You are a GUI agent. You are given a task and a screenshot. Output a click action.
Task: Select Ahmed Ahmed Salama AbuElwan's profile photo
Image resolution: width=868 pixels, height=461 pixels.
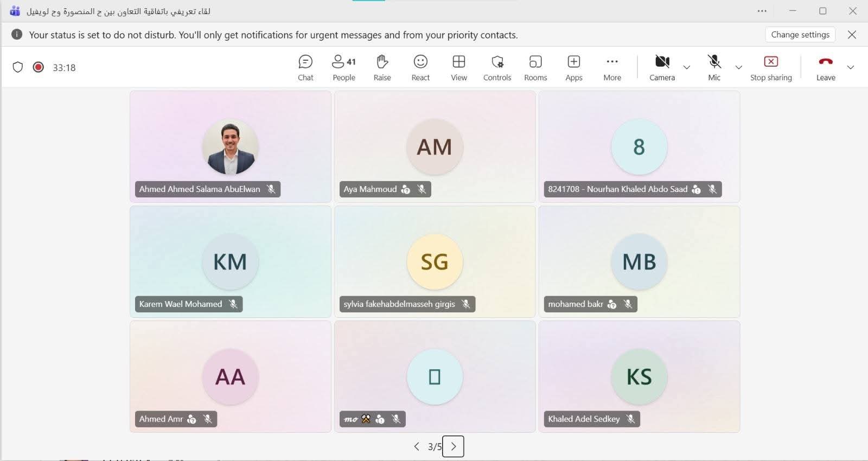click(x=231, y=147)
